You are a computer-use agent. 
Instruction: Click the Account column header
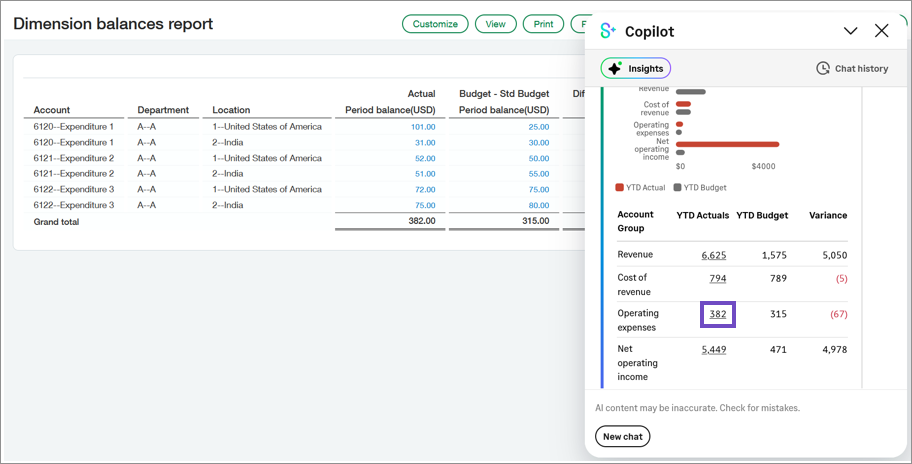point(52,110)
